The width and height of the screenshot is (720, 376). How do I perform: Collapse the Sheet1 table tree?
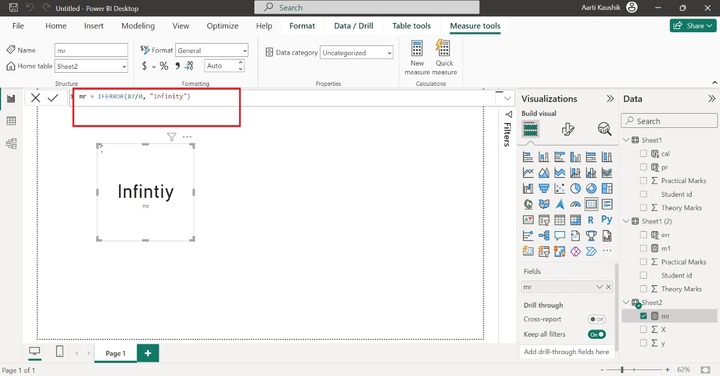626,140
